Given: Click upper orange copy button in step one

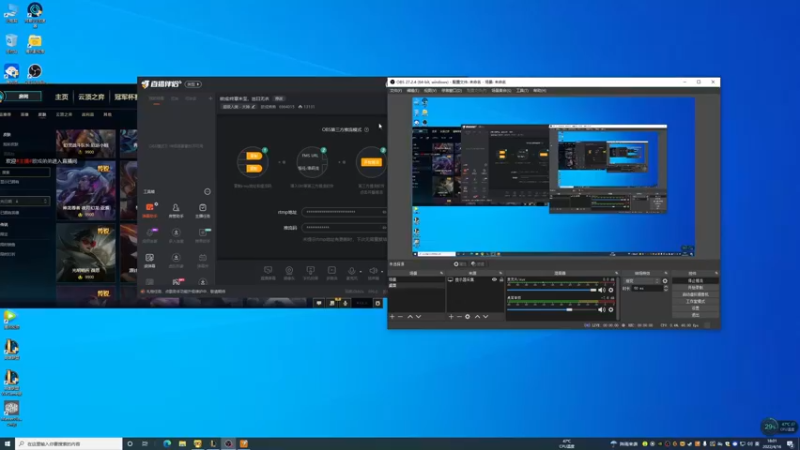Looking at the screenshot, I should [254, 156].
